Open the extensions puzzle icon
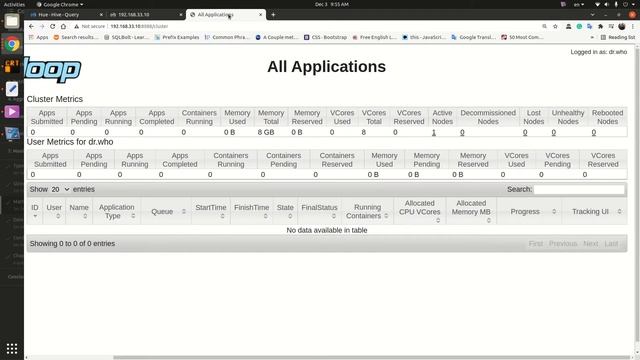The width and height of the screenshot is (640, 360). pos(600,26)
